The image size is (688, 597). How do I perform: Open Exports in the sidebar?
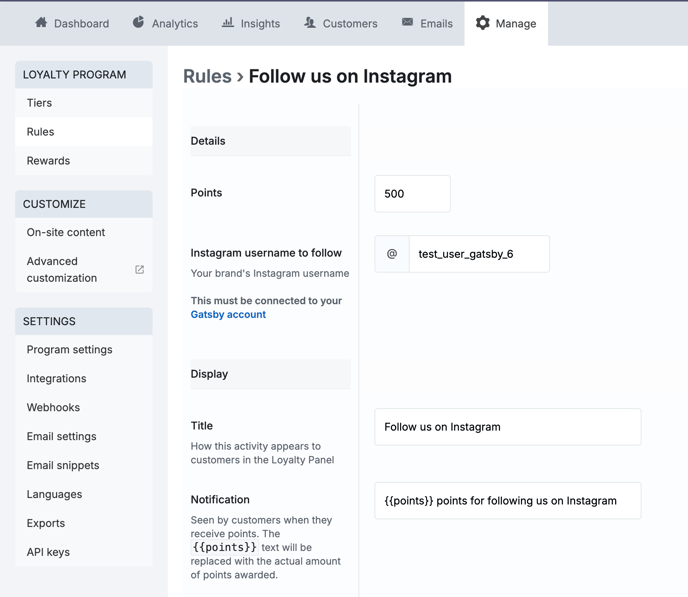click(84, 523)
